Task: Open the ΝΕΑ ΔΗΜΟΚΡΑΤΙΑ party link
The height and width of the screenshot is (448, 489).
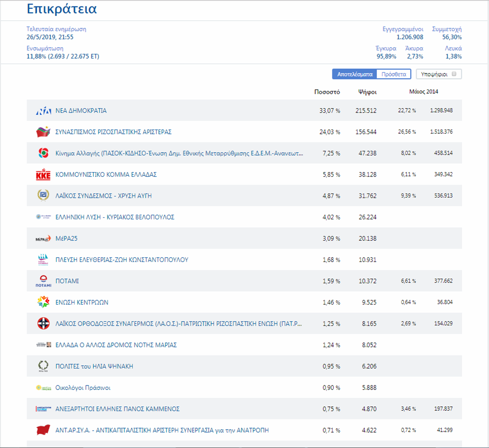Action: click(81, 111)
